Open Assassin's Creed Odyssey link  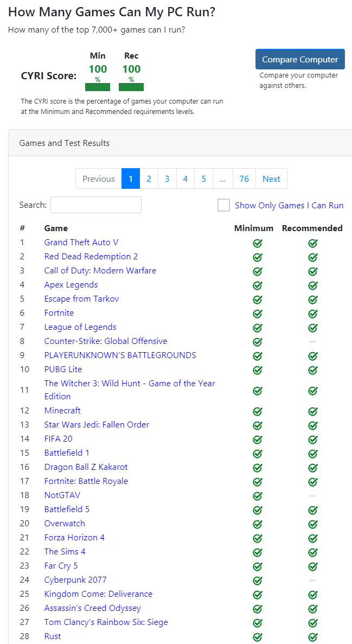pos(93,608)
